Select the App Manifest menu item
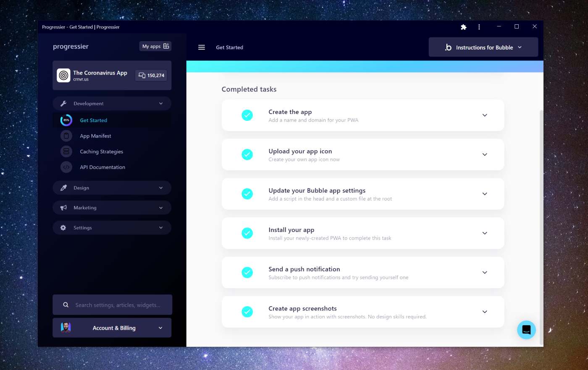 point(96,136)
